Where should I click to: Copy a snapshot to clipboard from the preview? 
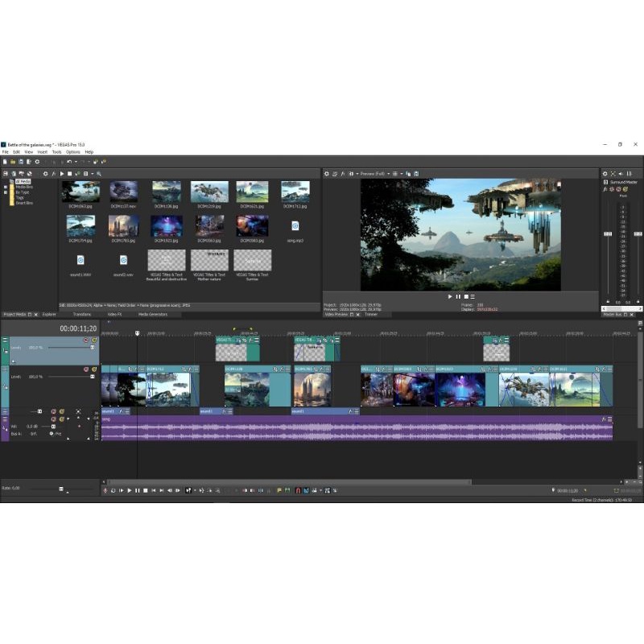[x=408, y=173]
